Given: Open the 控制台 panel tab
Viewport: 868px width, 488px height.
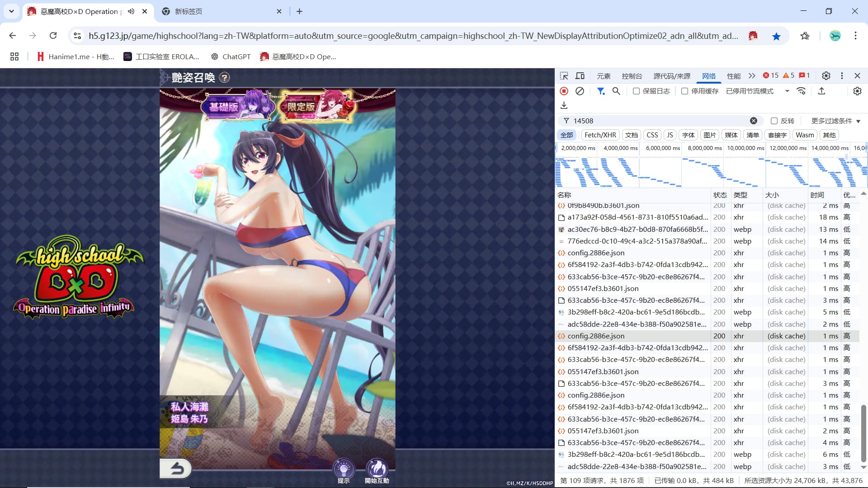Looking at the screenshot, I should (632, 76).
